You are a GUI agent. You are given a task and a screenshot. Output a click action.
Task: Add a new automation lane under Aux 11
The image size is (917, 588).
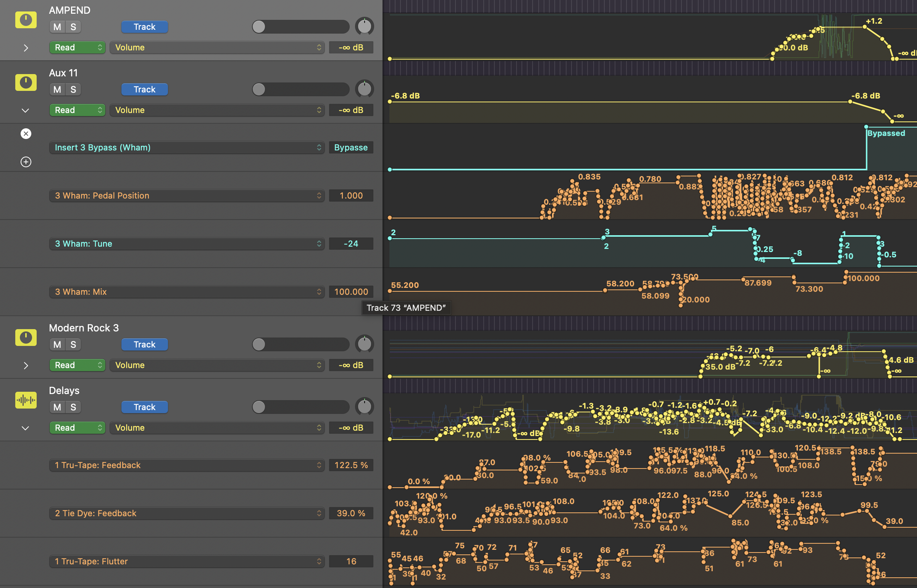tap(26, 162)
